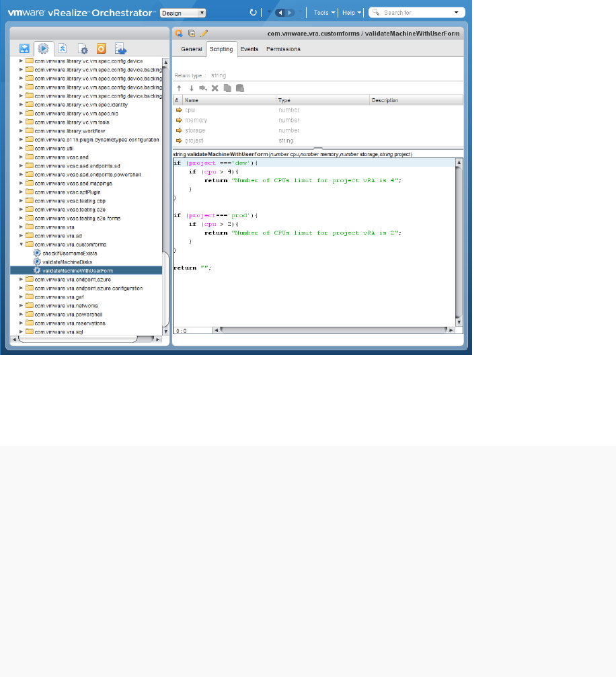Click the tree panel scroll-up arrow
The width and height of the screenshot is (616, 677).
tap(165, 62)
